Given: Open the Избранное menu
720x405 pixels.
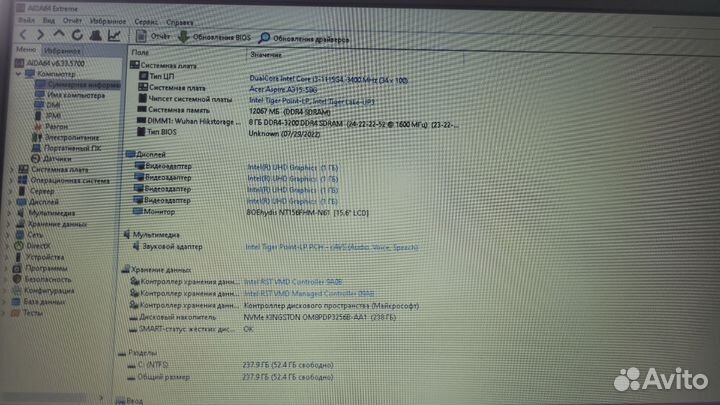Looking at the screenshot, I should tap(107, 21).
